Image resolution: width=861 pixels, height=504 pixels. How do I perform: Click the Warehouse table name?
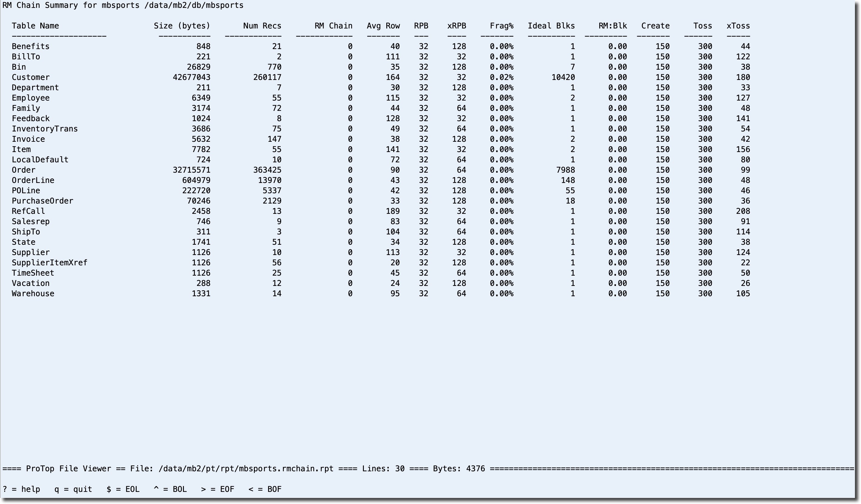point(33,294)
